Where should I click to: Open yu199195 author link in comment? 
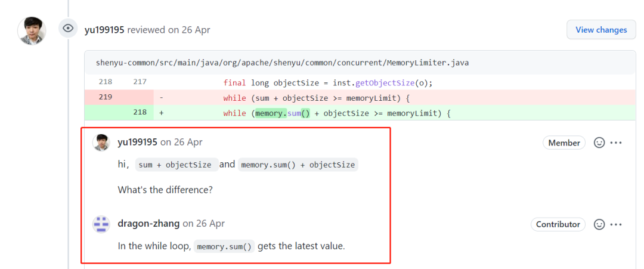[x=137, y=142]
